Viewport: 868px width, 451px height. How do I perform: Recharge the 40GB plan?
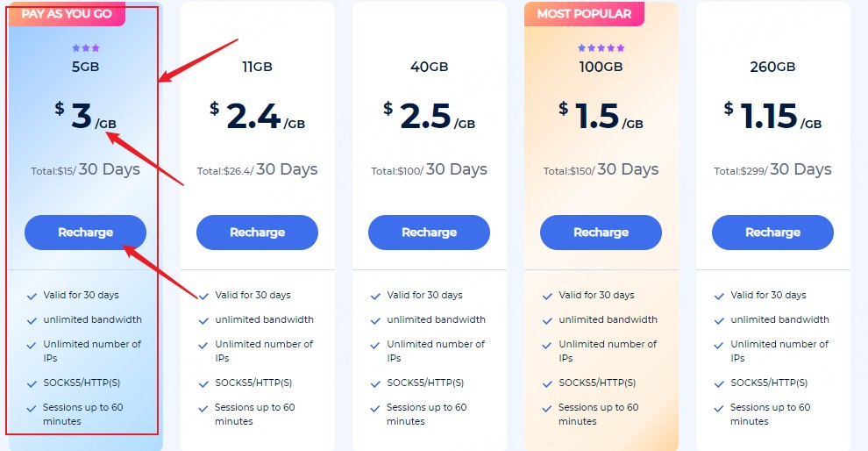point(429,233)
